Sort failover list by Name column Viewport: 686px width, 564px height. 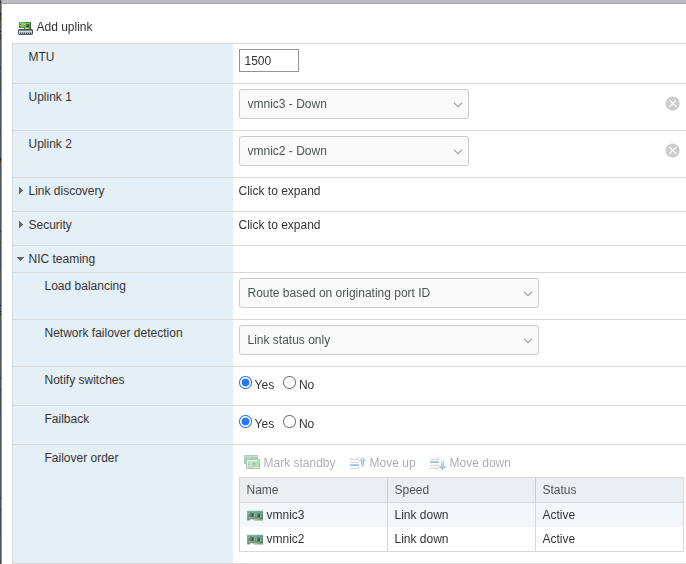pos(312,490)
